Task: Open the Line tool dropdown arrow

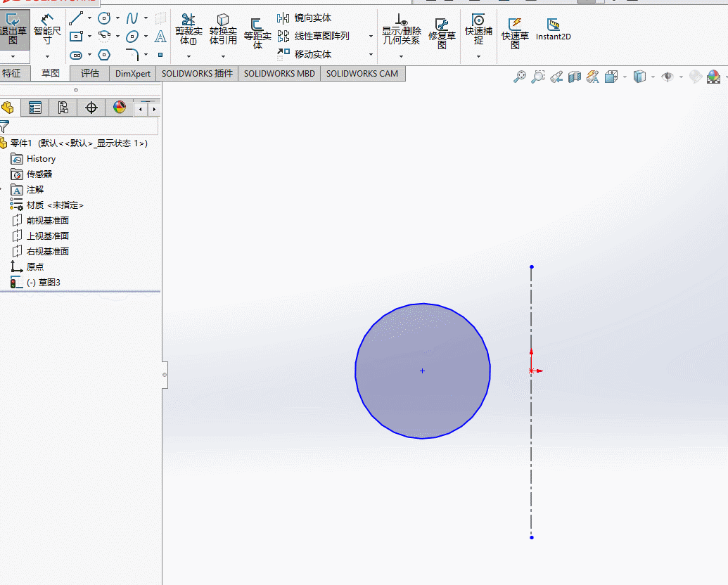Action: pos(89,18)
